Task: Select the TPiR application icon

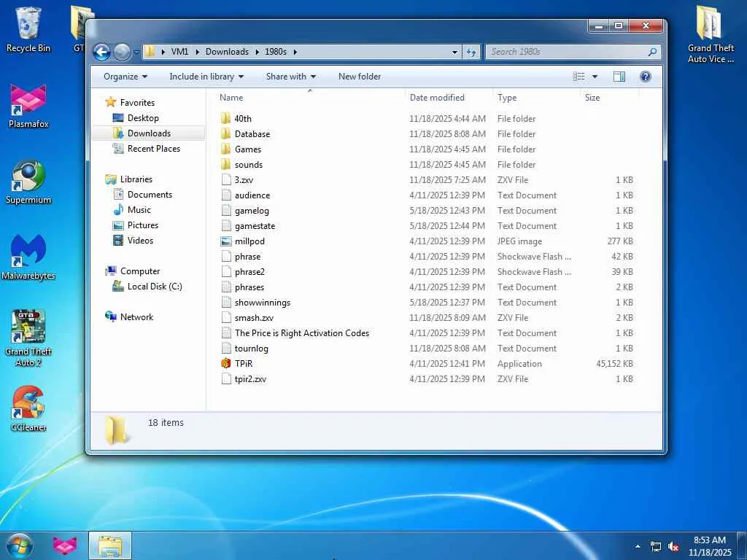Action: click(226, 364)
